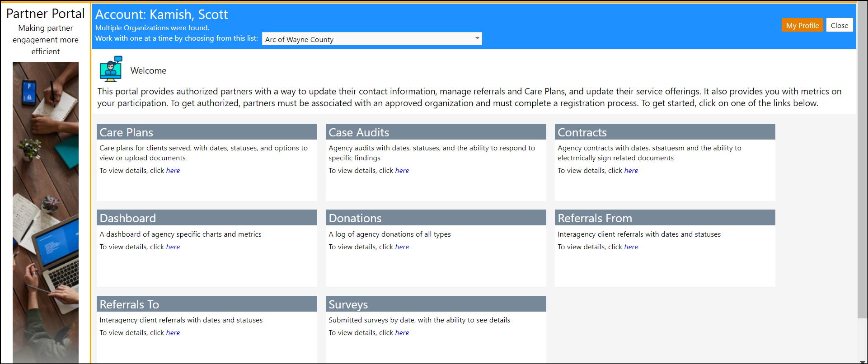This screenshot has width=868, height=364.
Task: Click the Dashboard card header
Action: coord(207,218)
